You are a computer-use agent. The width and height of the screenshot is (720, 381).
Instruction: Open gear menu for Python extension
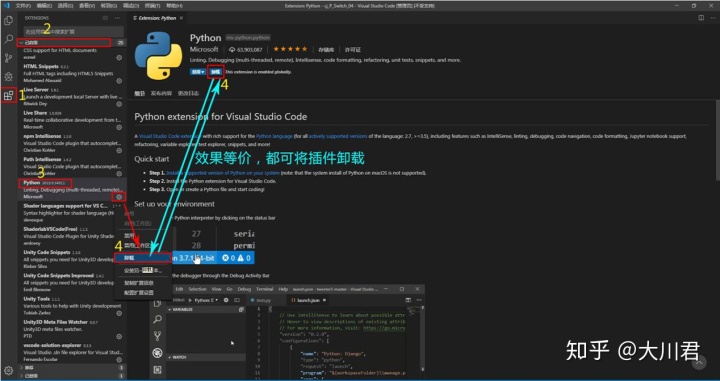pyautogui.click(x=119, y=197)
